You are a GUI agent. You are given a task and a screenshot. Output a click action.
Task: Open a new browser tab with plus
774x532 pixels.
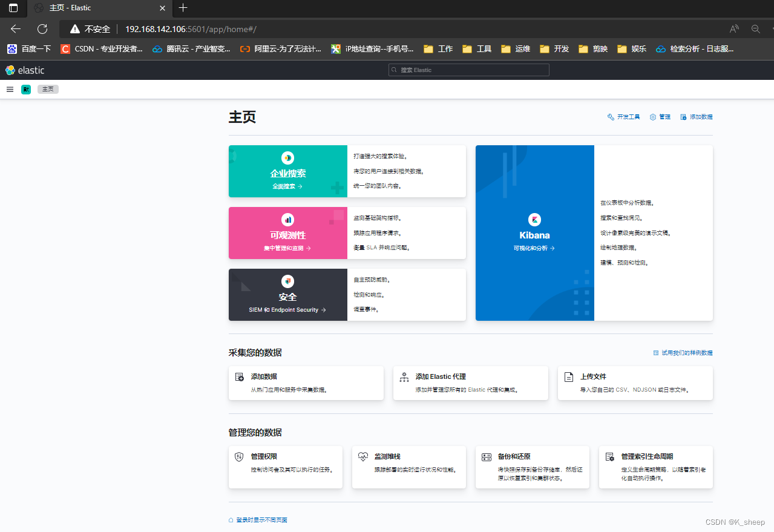coord(183,8)
